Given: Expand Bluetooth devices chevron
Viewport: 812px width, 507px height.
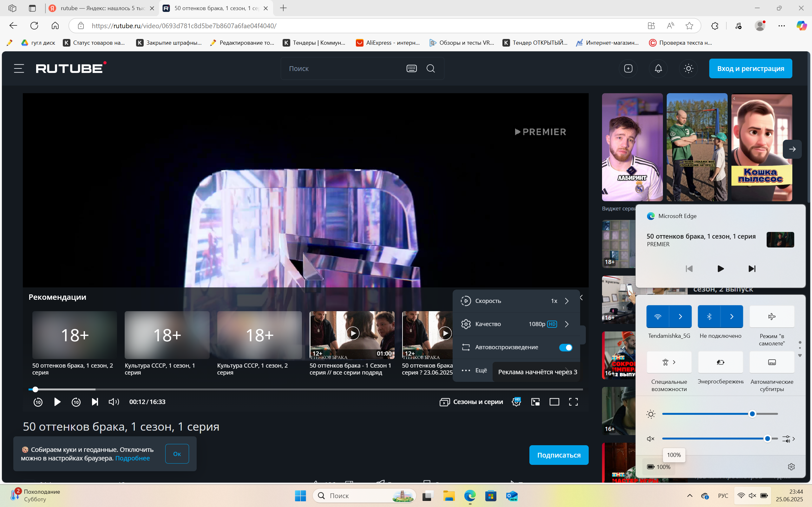Looking at the screenshot, I should [731, 317].
